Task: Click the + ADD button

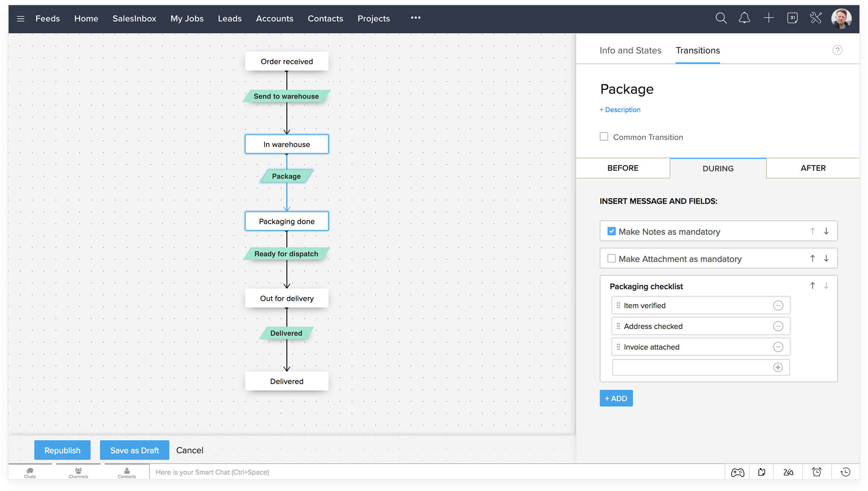Action: click(616, 398)
